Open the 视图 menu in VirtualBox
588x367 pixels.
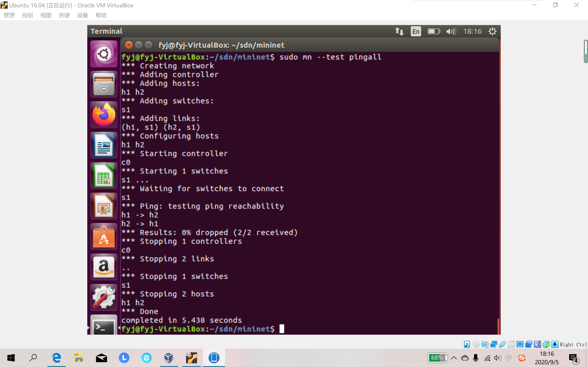coord(46,15)
